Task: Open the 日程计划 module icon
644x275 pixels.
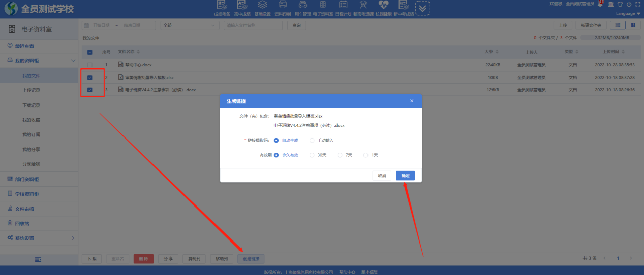Action: (x=343, y=5)
